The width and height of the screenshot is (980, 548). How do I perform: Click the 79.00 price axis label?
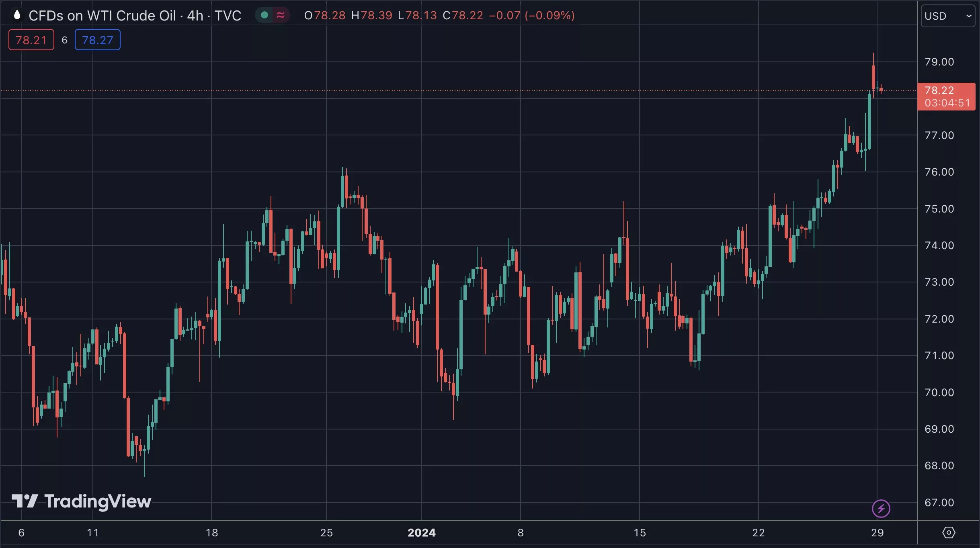click(x=939, y=62)
